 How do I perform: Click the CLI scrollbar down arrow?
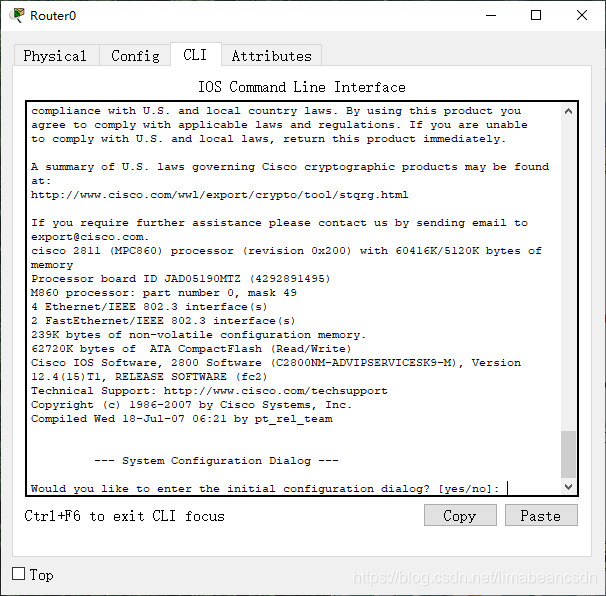[x=568, y=487]
